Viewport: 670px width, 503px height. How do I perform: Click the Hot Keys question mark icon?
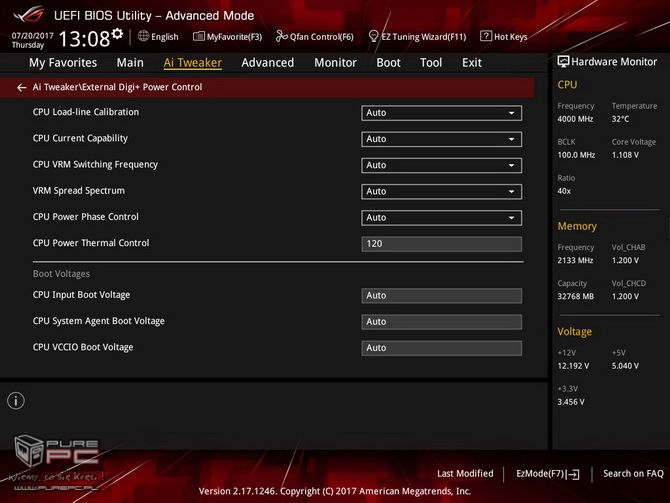(486, 36)
